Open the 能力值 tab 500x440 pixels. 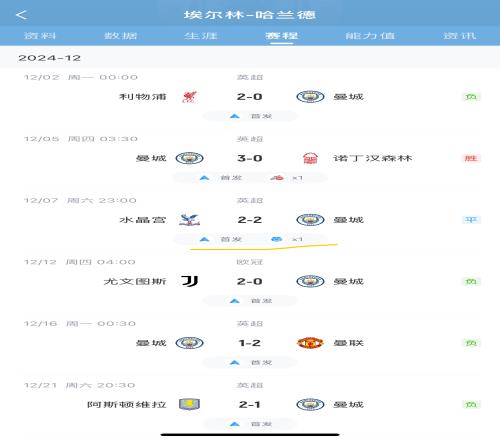pos(370,36)
